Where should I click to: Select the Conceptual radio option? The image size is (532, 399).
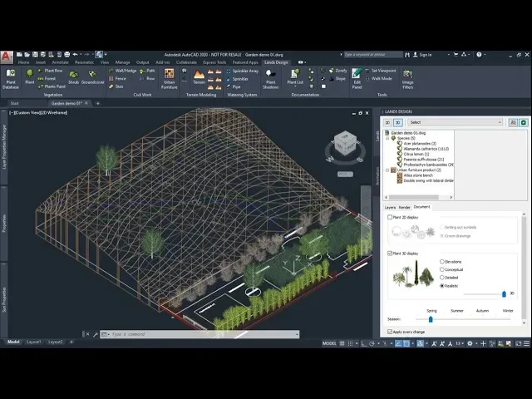pyautogui.click(x=442, y=269)
